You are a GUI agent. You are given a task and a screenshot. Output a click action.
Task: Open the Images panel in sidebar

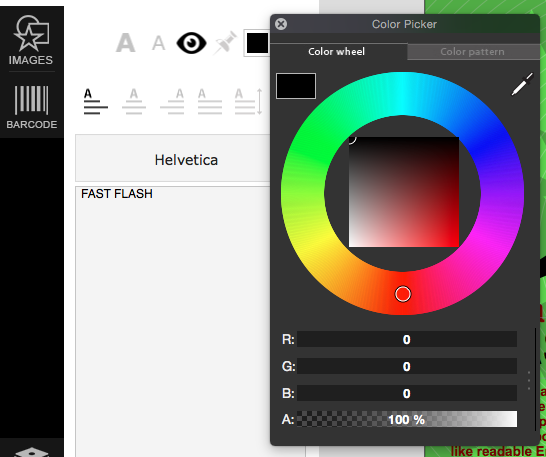[x=31, y=40]
